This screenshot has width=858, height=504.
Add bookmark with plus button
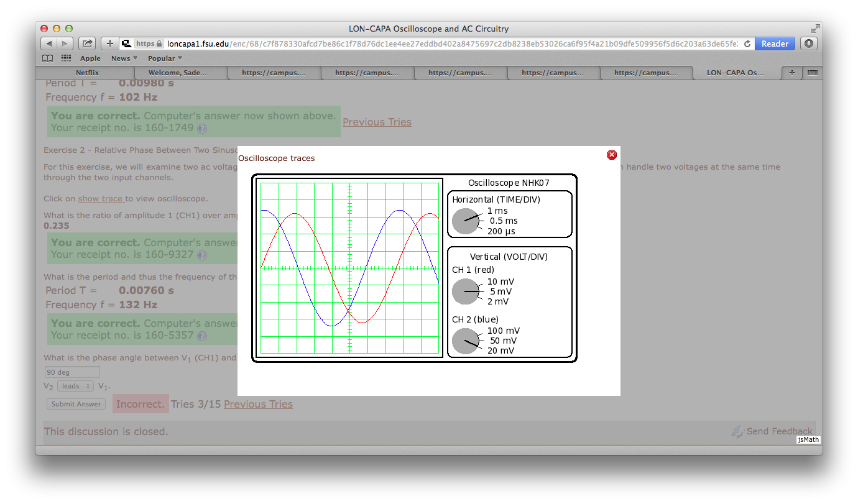pyautogui.click(x=110, y=44)
